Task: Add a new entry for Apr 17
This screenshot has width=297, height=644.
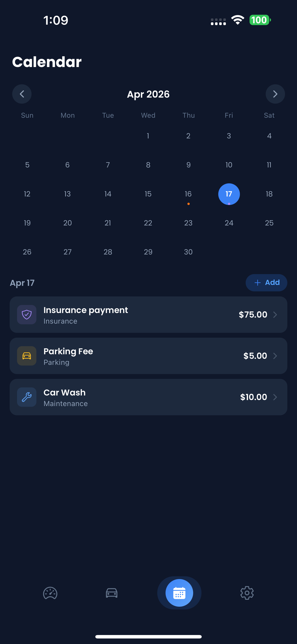Action: pos(266,283)
